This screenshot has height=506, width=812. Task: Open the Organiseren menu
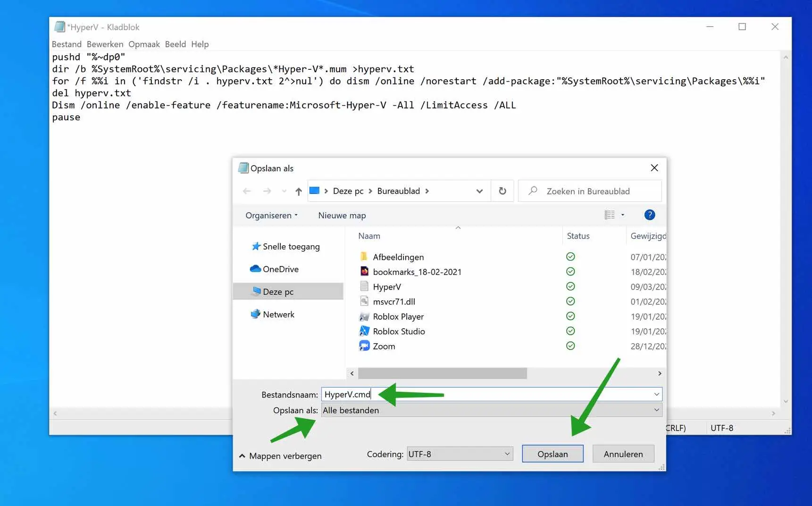coord(271,216)
